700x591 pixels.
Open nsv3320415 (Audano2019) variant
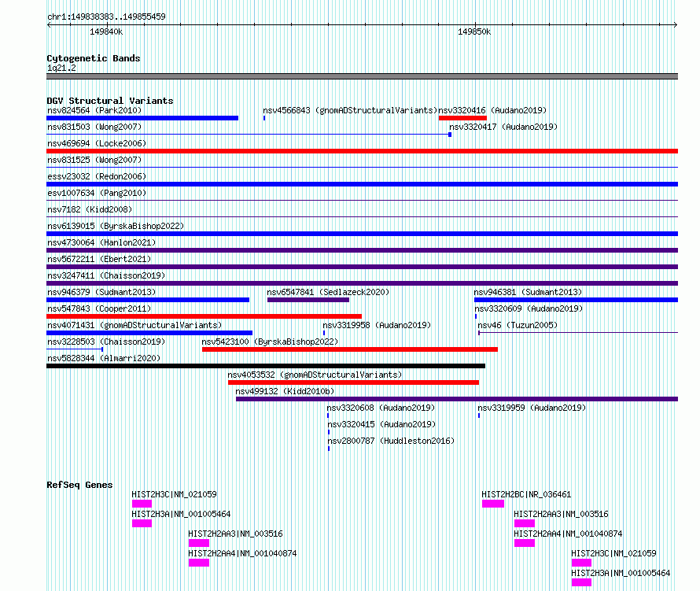coord(381,424)
